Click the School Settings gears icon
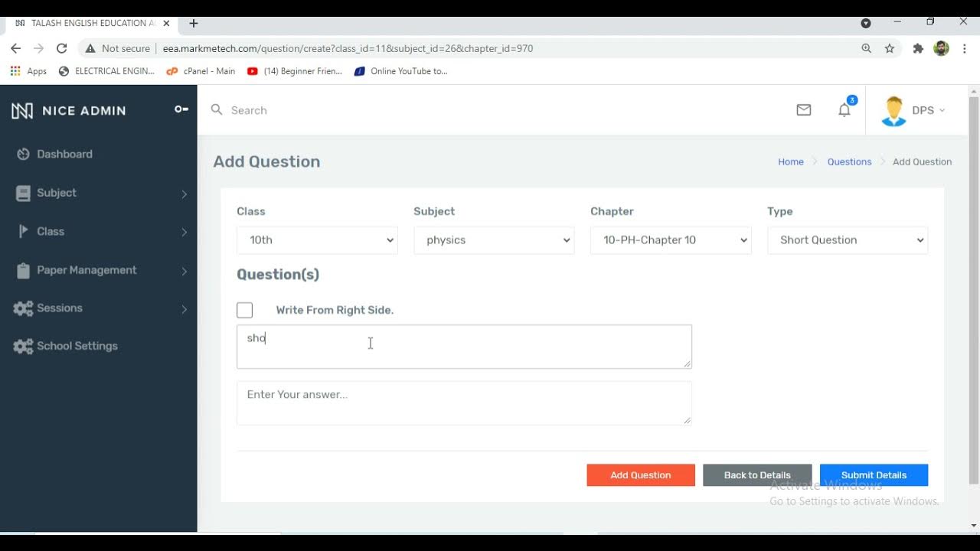The width and height of the screenshot is (980, 551). pyautogui.click(x=24, y=347)
